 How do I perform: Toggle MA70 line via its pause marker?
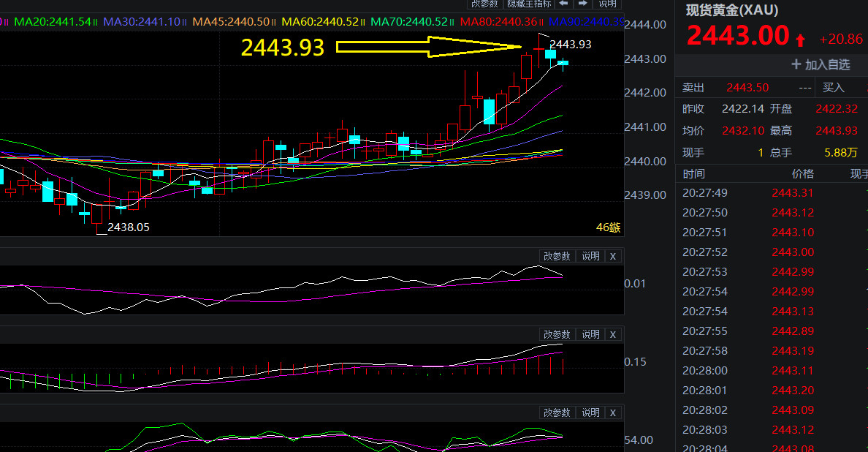pyautogui.click(x=452, y=23)
